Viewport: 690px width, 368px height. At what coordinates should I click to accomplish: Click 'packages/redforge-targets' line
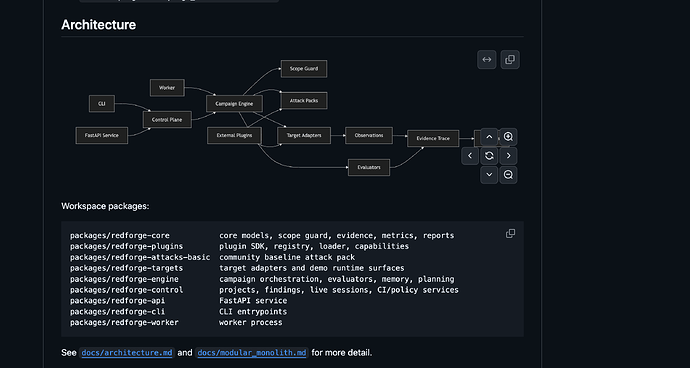(x=126, y=268)
